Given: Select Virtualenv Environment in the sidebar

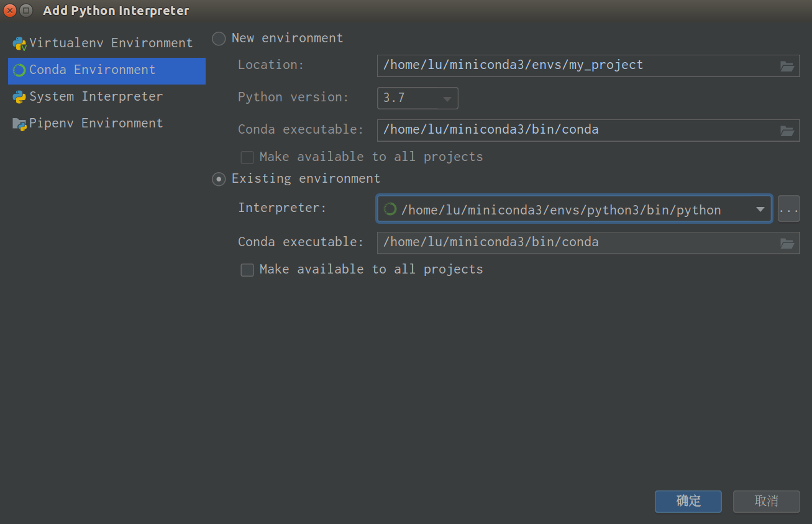Looking at the screenshot, I should (107, 43).
